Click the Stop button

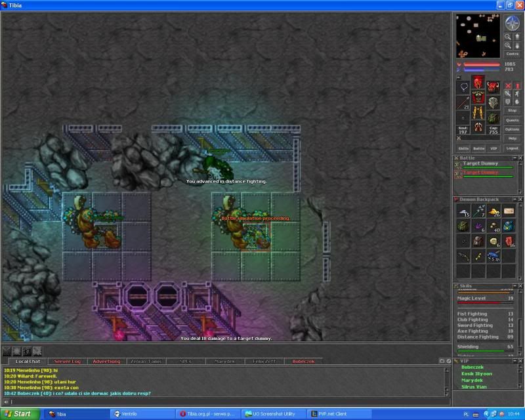pos(513,110)
